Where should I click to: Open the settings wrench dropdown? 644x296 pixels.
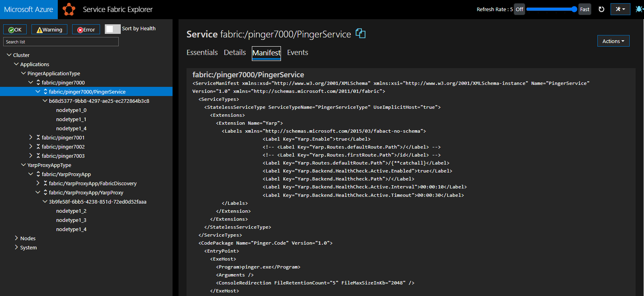(x=620, y=9)
